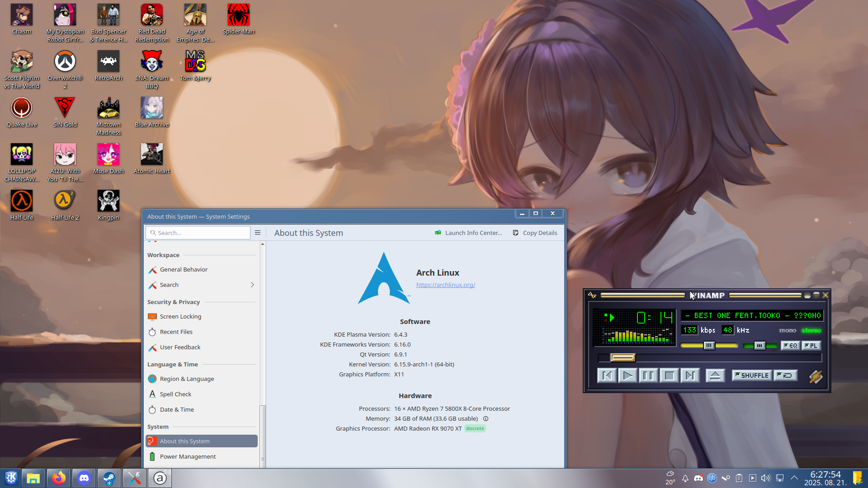The height and width of the screenshot is (488, 868).
Task: Launch Discord from the taskbar
Action: pos(84,478)
